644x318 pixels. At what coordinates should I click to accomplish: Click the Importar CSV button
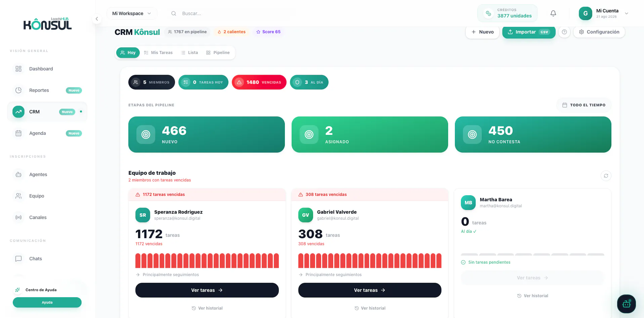pyautogui.click(x=529, y=32)
